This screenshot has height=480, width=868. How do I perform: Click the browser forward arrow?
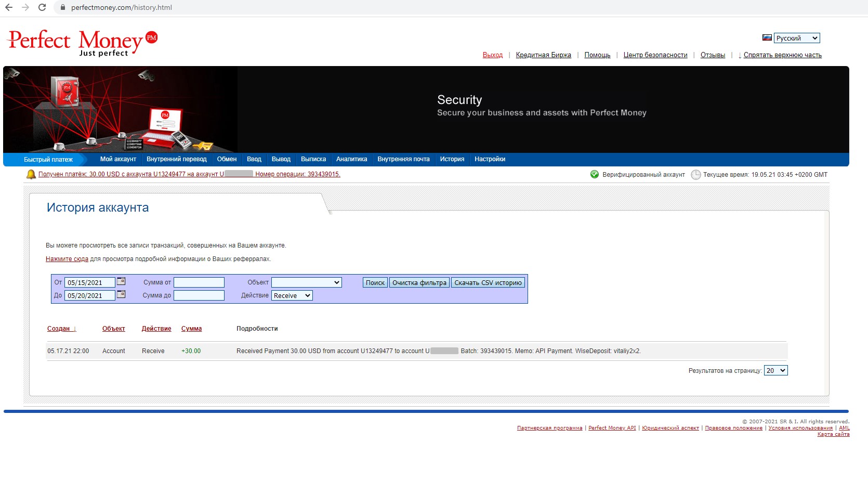pyautogui.click(x=25, y=7)
